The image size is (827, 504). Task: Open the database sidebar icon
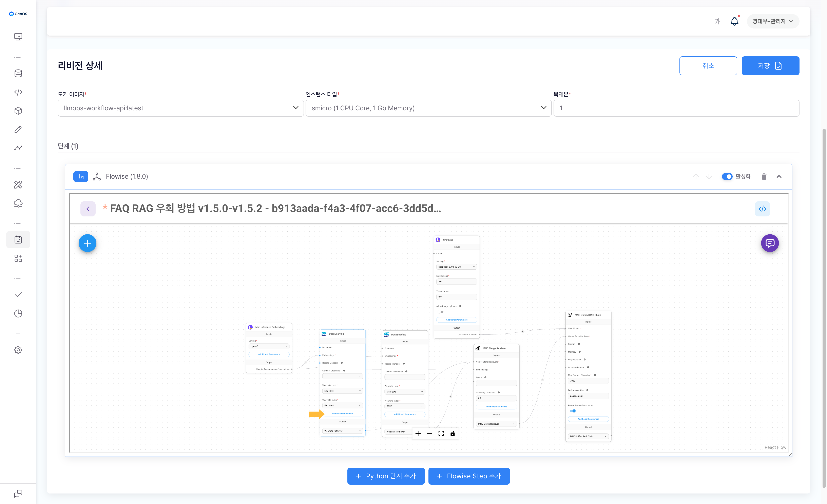pyautogui.click(x=18, y=74)
